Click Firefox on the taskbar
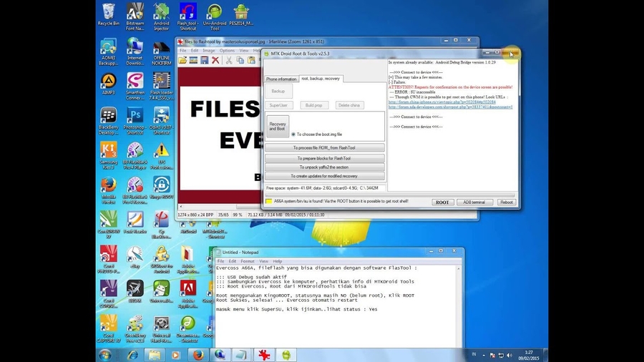This screenshot has height=362, width=644. 198,355
